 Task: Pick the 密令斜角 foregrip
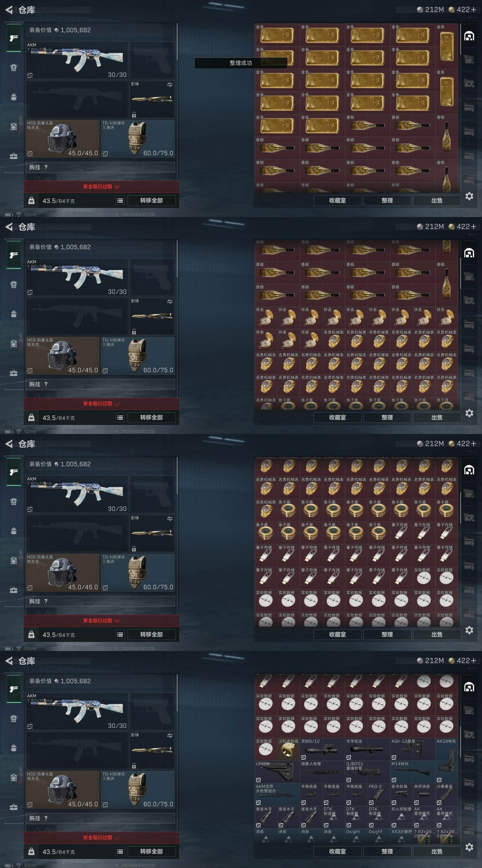coord(401,794)
